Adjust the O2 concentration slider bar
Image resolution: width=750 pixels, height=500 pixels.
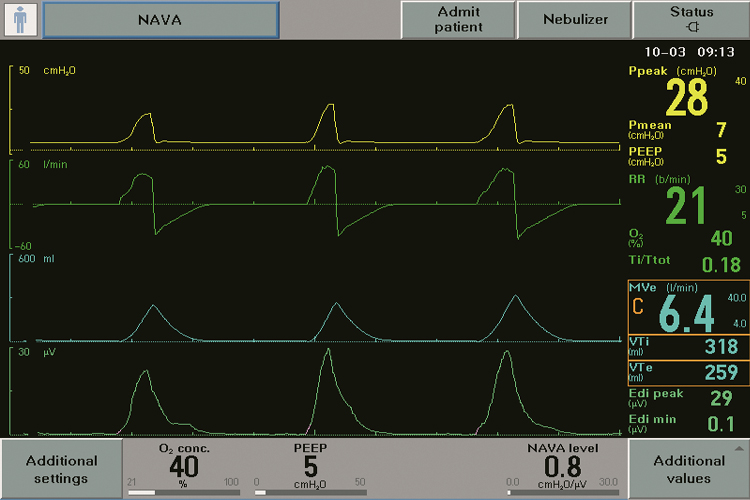185,493
